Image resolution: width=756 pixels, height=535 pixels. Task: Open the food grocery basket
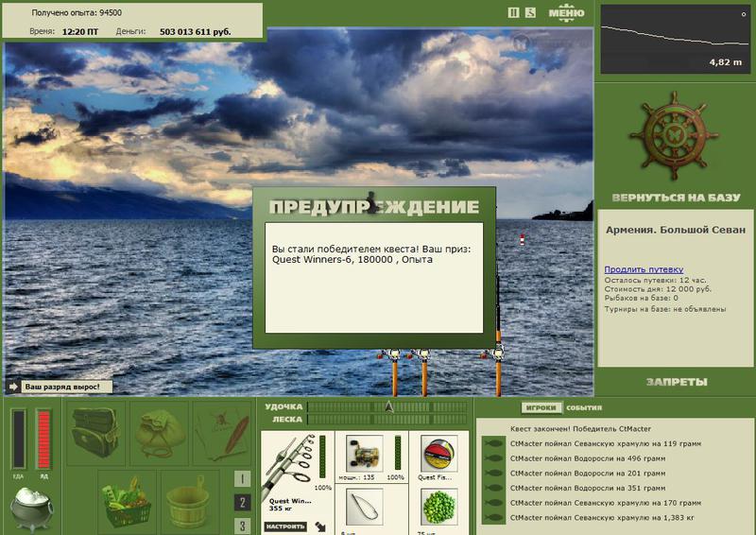tap(127, 502)
